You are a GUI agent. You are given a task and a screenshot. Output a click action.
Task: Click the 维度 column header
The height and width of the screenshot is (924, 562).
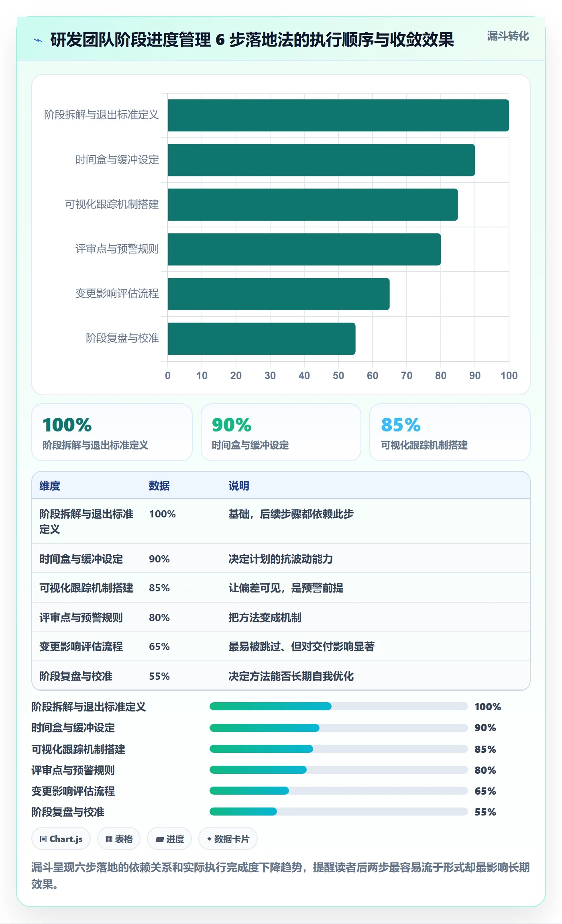pos(50,486)
